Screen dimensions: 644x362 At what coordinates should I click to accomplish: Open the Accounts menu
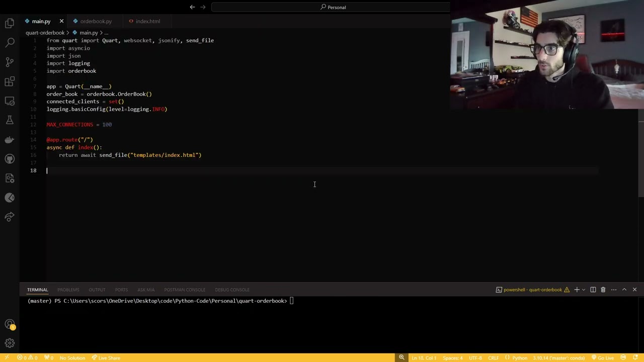[x=10, y=324]
